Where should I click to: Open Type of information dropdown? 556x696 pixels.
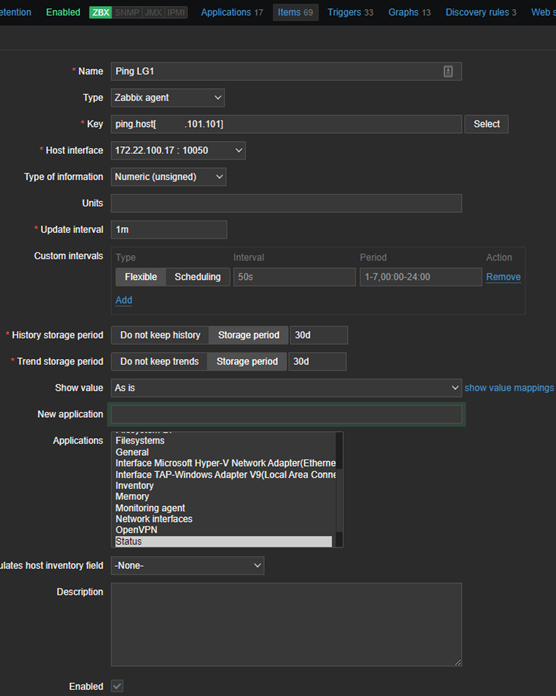point(169,177)
